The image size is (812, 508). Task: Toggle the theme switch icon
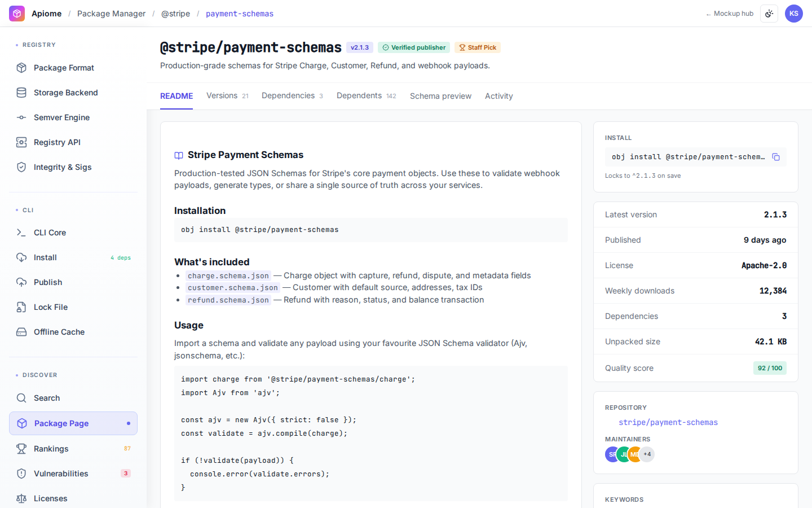pyautogui.click(x=769, y=14)
